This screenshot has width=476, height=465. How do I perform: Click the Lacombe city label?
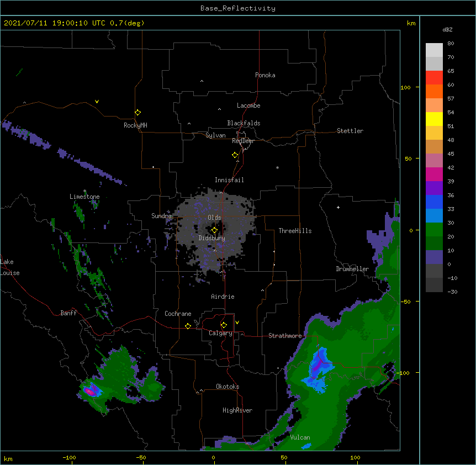pyautogui.click(x=248, y=105)
